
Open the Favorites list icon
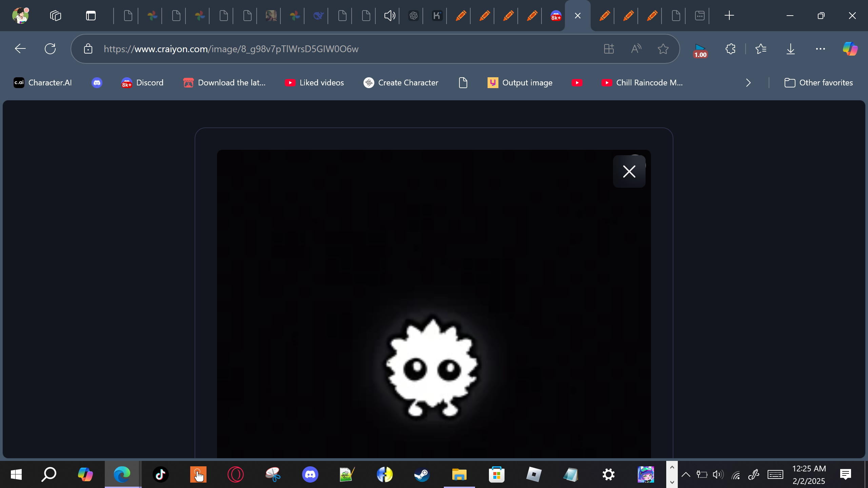761,49
